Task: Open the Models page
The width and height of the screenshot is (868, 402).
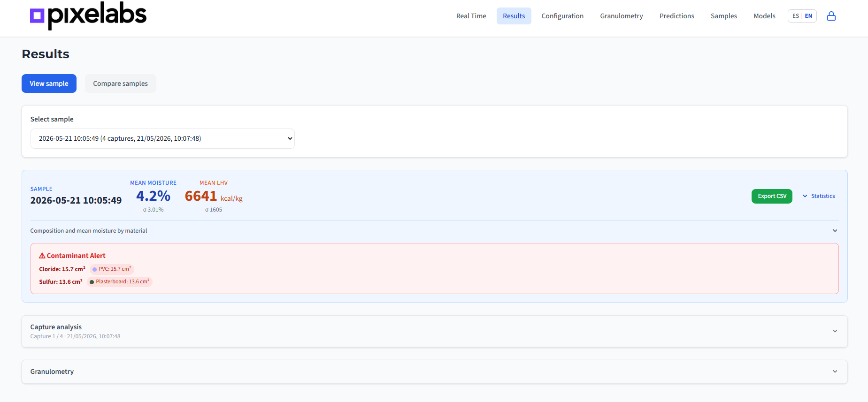Action: coord(764,16)
